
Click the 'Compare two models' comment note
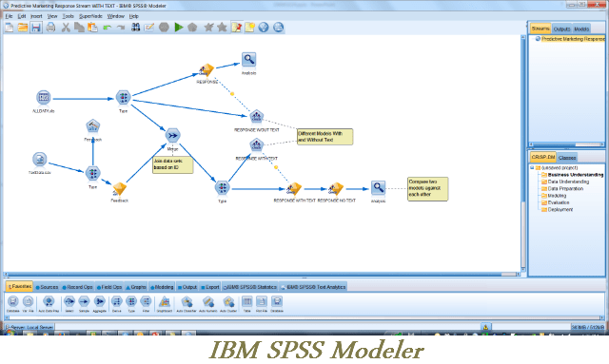[x=427, y=188]
